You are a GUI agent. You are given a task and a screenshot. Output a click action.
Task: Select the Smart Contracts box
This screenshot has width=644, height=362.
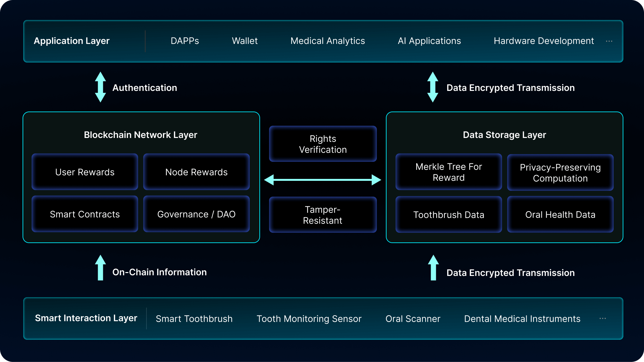pyautogui.click(x=85, y=214)
